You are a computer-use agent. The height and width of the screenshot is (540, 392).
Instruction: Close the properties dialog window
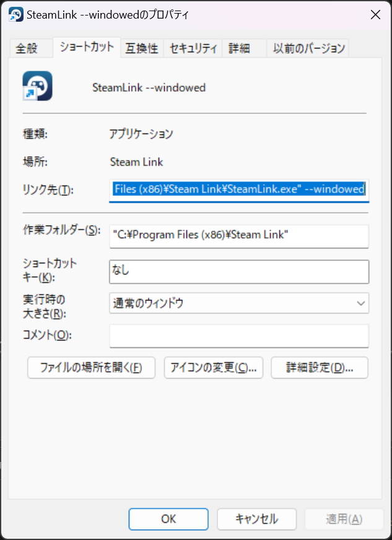point(375,15)
